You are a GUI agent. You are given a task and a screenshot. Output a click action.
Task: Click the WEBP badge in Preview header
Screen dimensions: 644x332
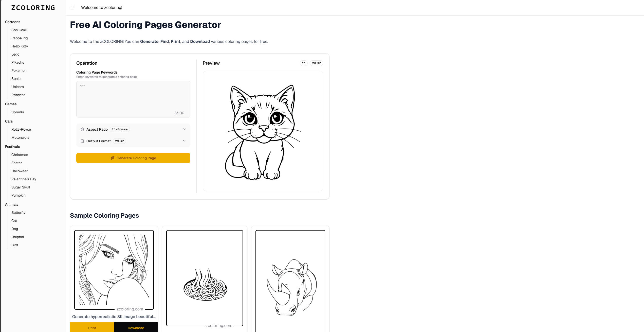tap(316, 63)
